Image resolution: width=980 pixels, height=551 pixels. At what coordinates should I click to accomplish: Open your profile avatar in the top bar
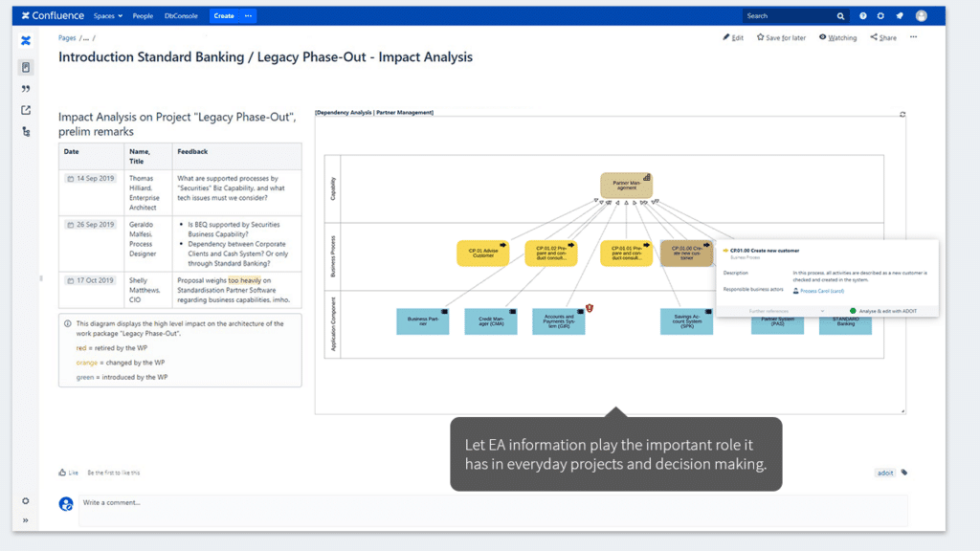point(921,14)
